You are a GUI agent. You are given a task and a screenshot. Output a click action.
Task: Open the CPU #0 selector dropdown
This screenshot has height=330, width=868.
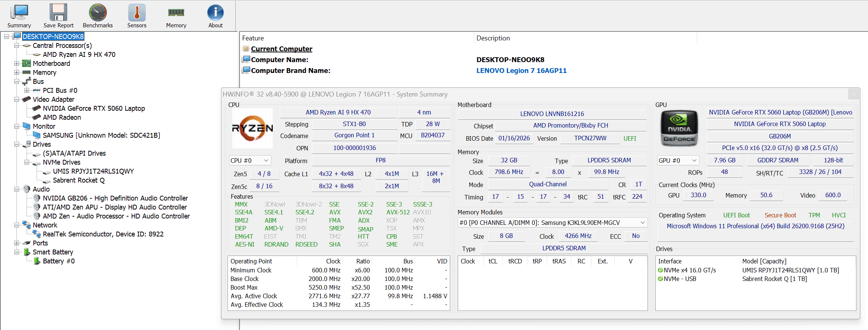250,161
